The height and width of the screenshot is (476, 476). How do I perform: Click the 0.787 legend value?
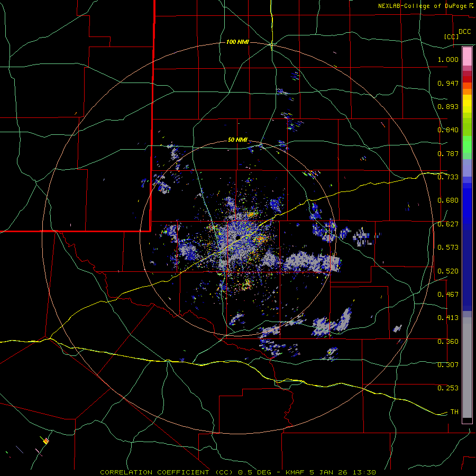448,153
